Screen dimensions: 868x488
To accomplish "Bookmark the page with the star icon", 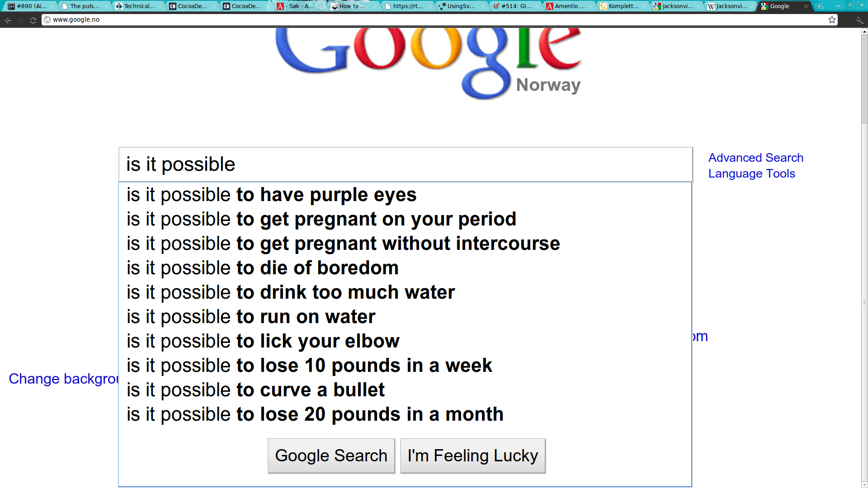I will click(x=832, y=19).
